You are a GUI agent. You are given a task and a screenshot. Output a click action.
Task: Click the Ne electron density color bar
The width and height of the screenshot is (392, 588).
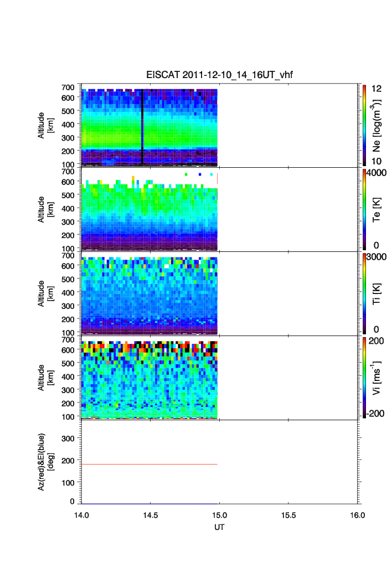(364, 125)
